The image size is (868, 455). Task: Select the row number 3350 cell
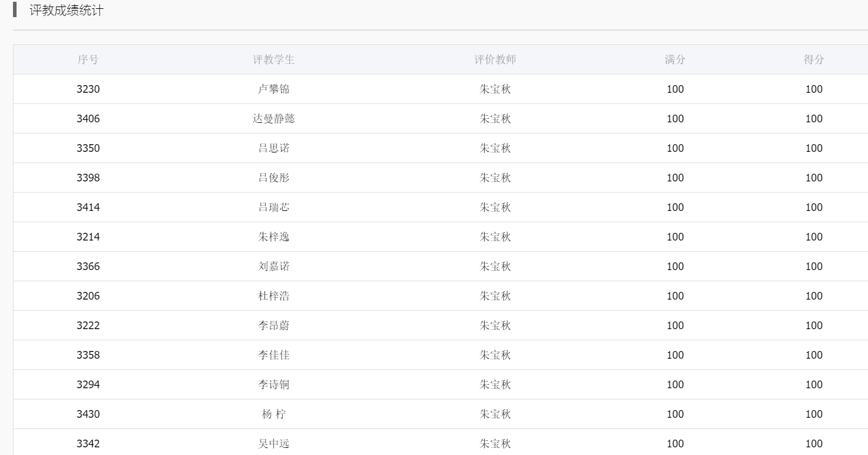pos(88,148)
